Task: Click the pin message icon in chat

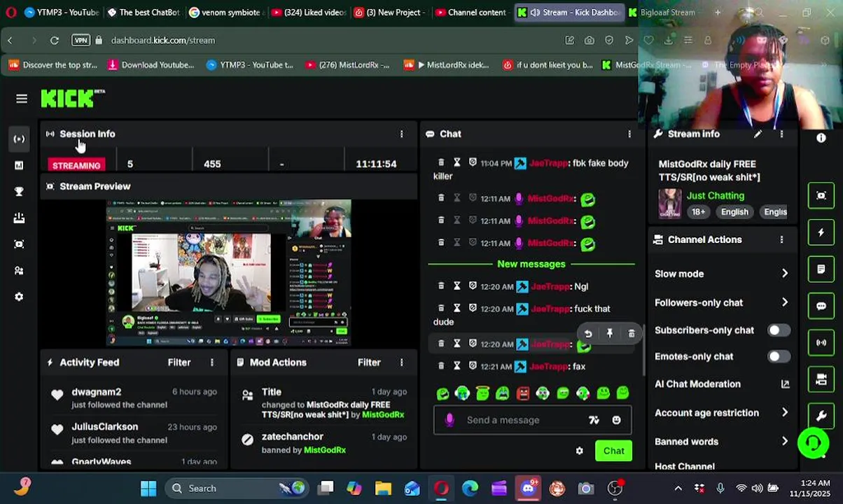Action: coord(610,334)
